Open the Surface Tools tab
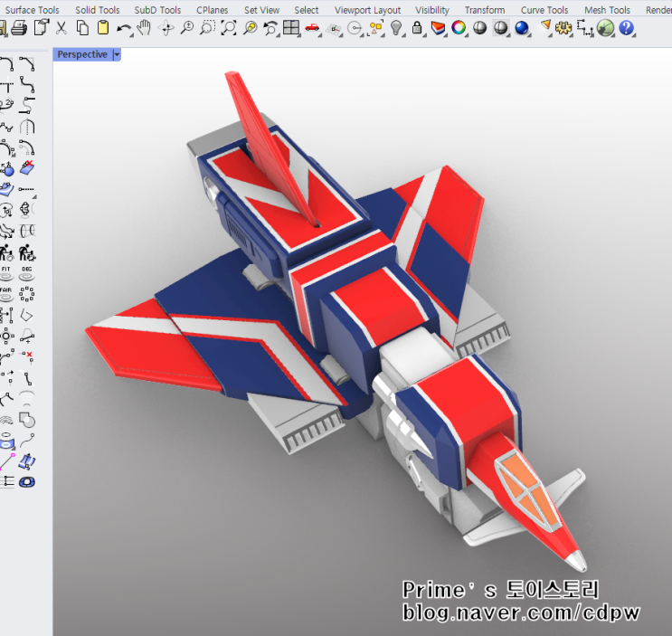 tap(33, 9)
